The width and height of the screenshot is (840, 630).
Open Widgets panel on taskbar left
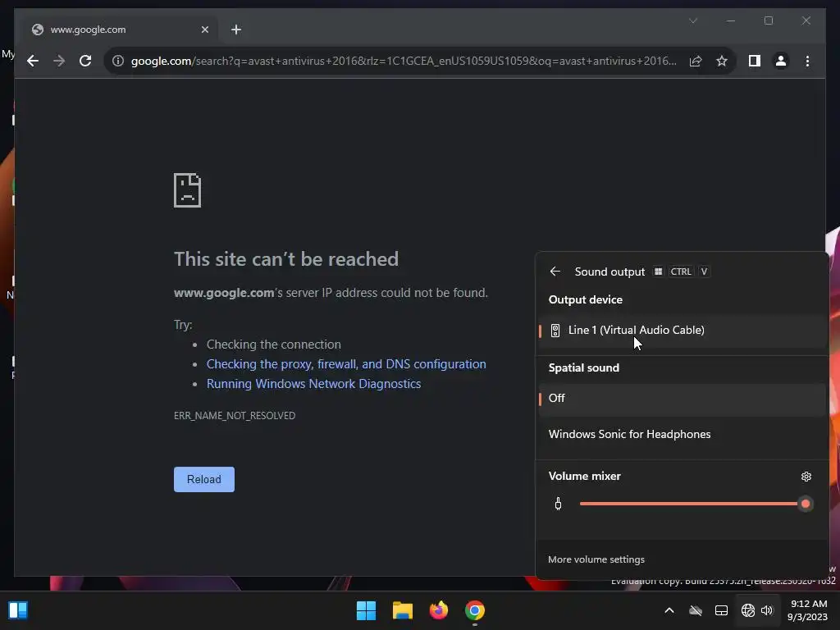(18, 610)
